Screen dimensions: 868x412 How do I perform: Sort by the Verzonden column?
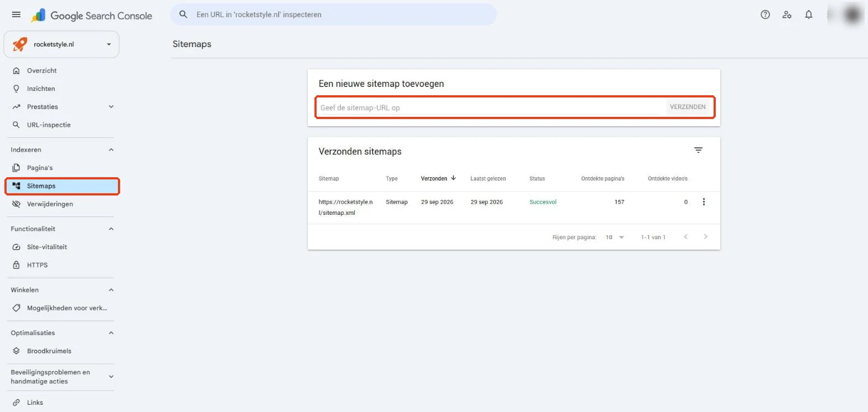point(438,178)
